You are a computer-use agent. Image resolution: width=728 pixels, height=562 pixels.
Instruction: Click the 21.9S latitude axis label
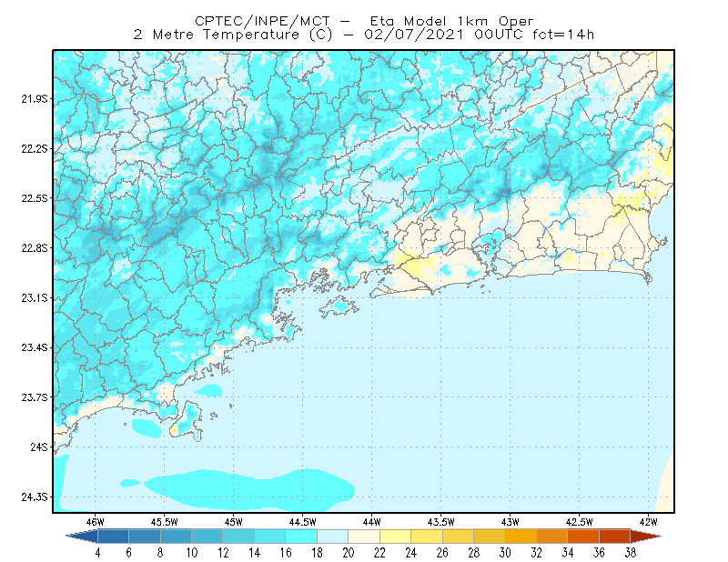tap(35, 99)
